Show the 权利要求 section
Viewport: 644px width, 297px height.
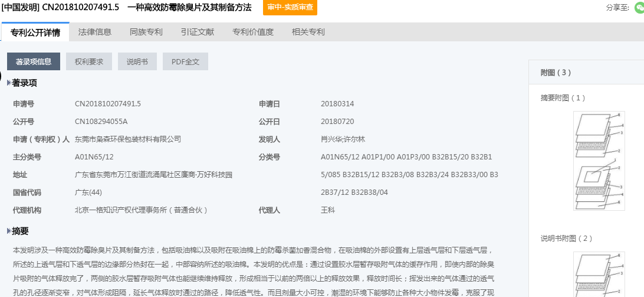tap(89, 61)
